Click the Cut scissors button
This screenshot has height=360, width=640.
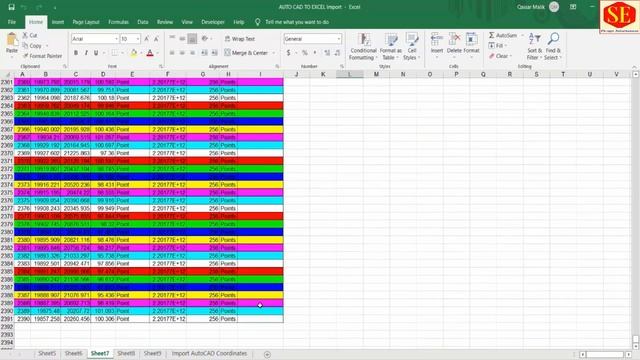(x=30, y=36)
